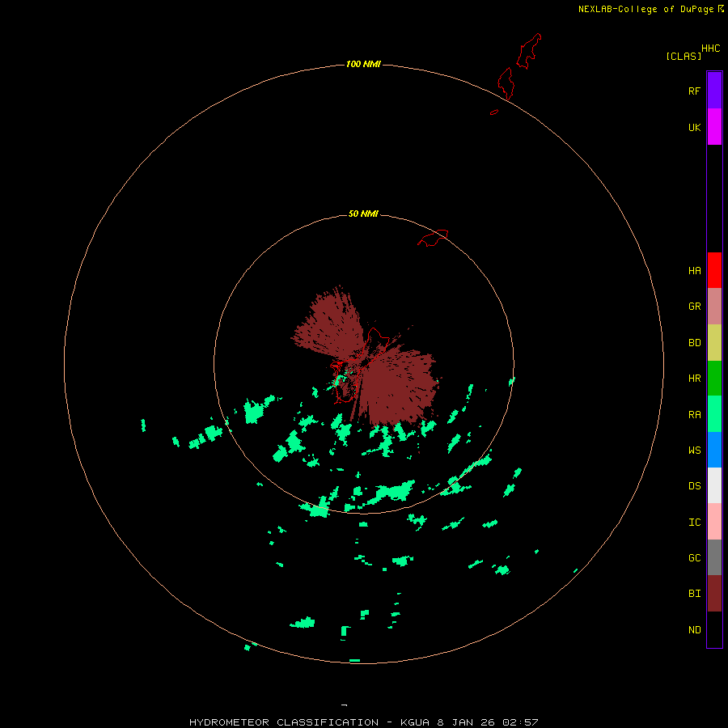Click the GR legend label
The height and width of the screenshot is (728, 728).
coord(694,307)
